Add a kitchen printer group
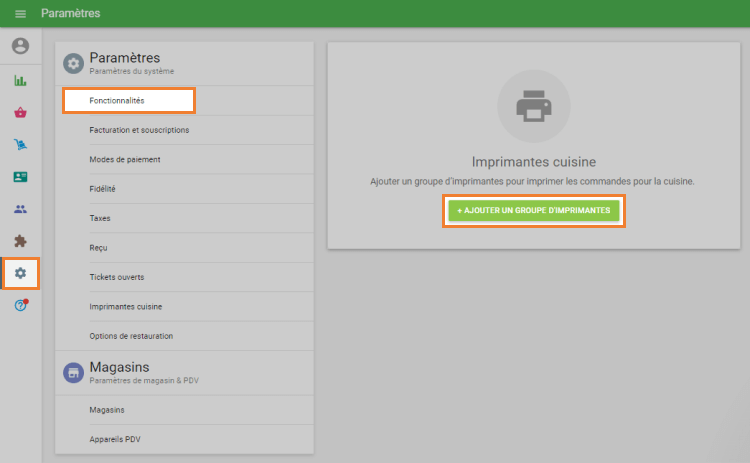 534,211
